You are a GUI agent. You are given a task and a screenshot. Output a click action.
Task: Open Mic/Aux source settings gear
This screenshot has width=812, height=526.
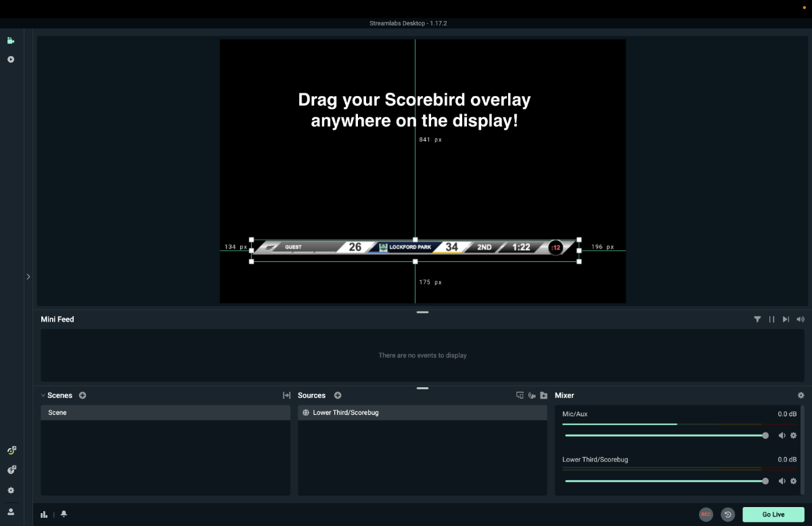794,435
